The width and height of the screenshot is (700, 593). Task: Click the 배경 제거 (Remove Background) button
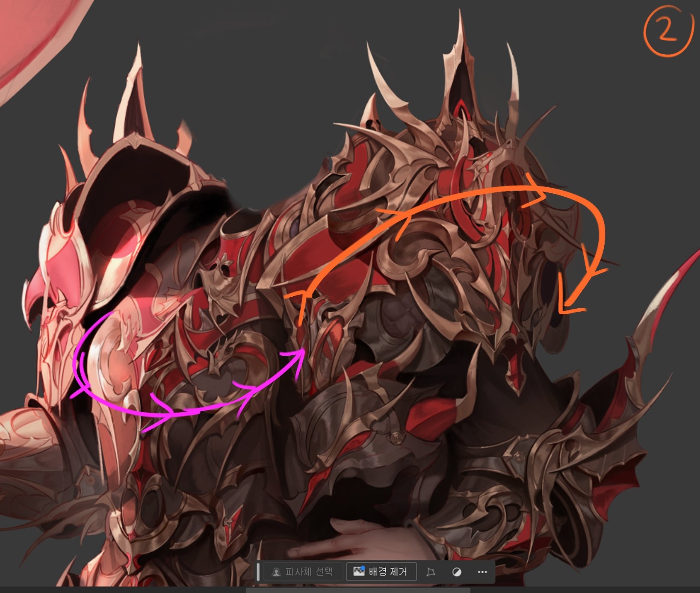coord(381,572)
